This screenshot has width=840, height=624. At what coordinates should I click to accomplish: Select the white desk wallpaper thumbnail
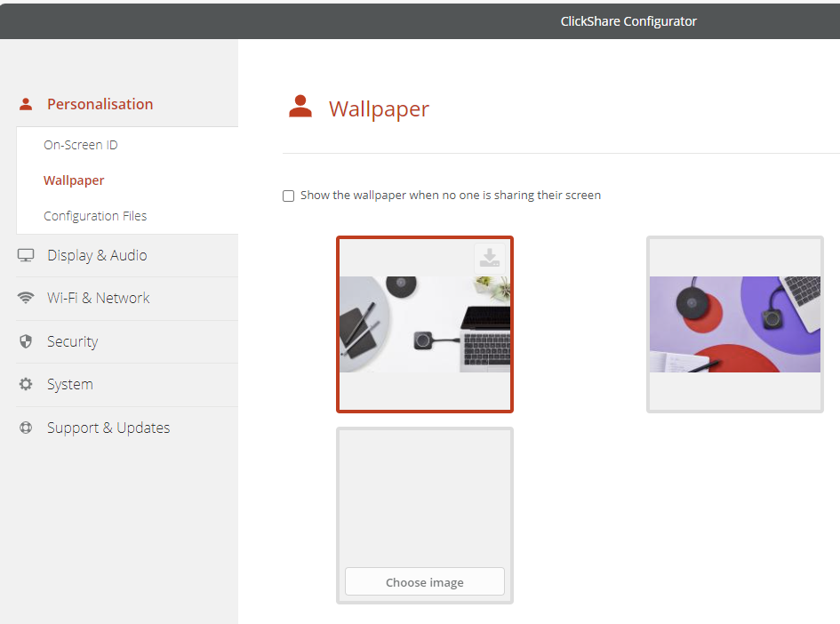coord(424,324)
